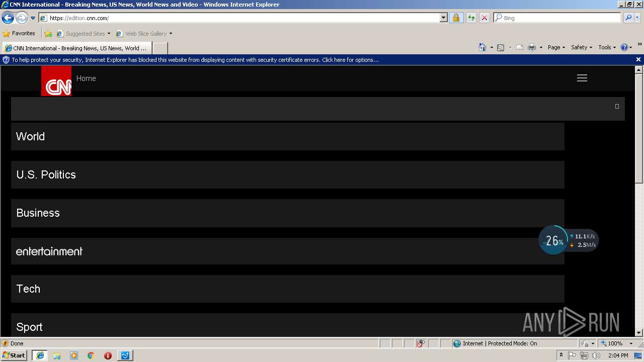Expand the Home button dropdown arrow
This screenshot has height=362, width=644.
click(492, 47)
